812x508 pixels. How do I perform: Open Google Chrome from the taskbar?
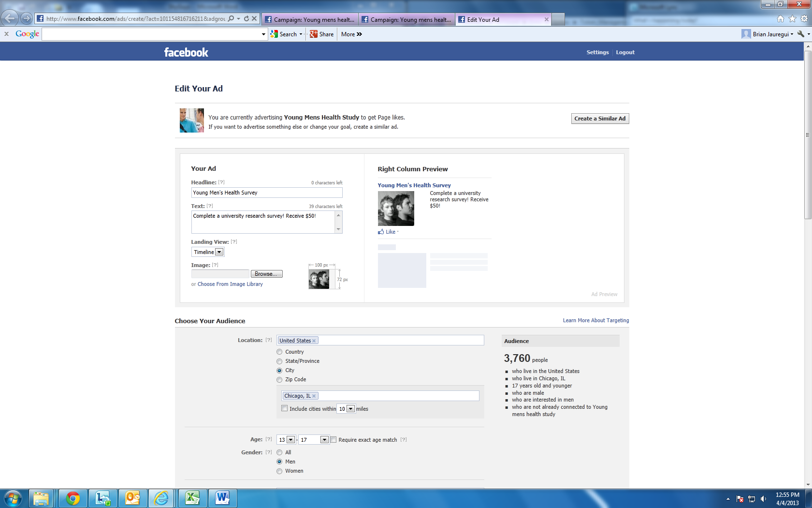73,498
